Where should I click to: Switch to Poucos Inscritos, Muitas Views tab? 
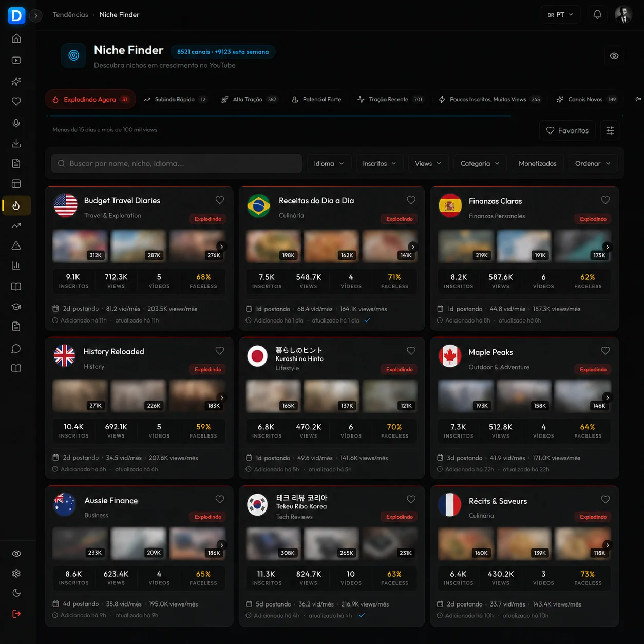point(489,99)
